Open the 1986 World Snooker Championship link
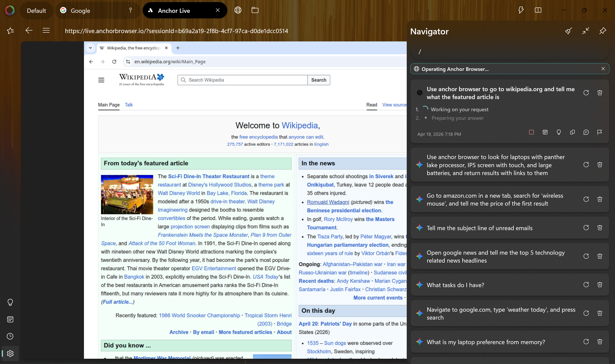615x364 pixels. pos(199,316)
